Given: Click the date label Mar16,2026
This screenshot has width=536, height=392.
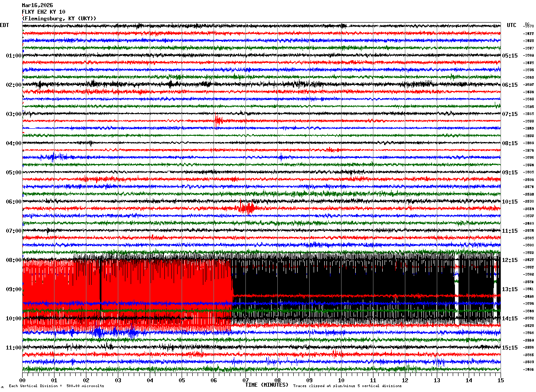Looking at the screenshot, I should (37, 5).
